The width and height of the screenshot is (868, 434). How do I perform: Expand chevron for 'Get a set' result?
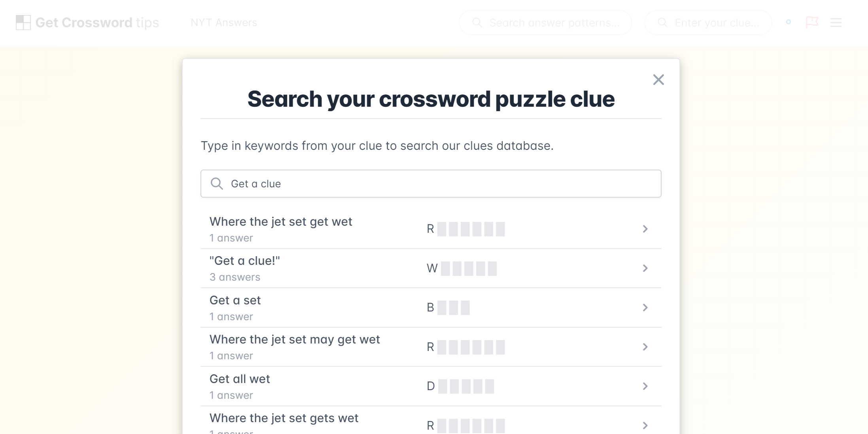[645, 308]
